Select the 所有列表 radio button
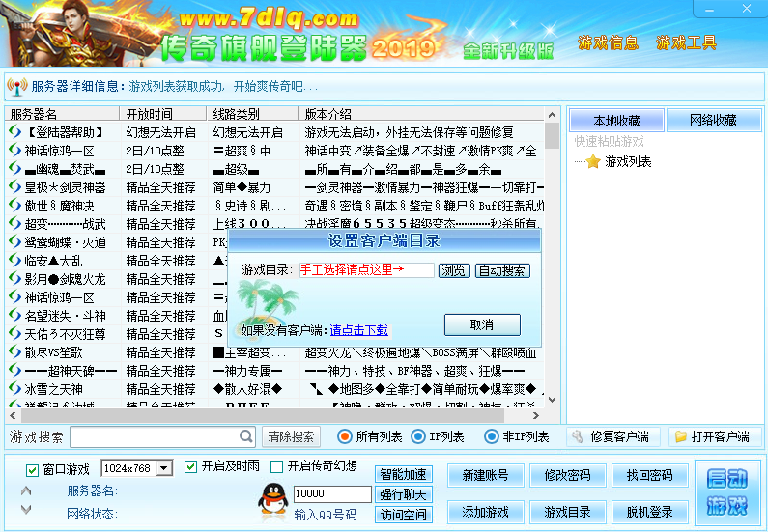The image size is (768, 532). pos(344,436)
